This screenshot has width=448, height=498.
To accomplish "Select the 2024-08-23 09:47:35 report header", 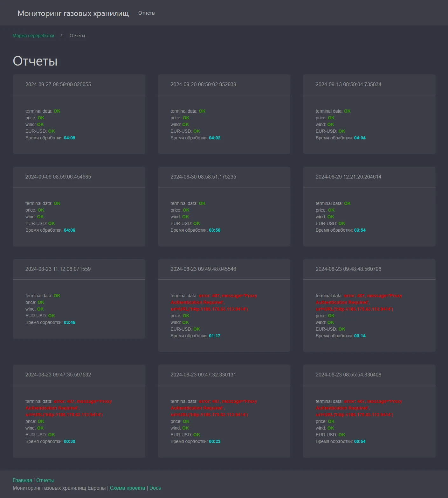I will 58,375.
